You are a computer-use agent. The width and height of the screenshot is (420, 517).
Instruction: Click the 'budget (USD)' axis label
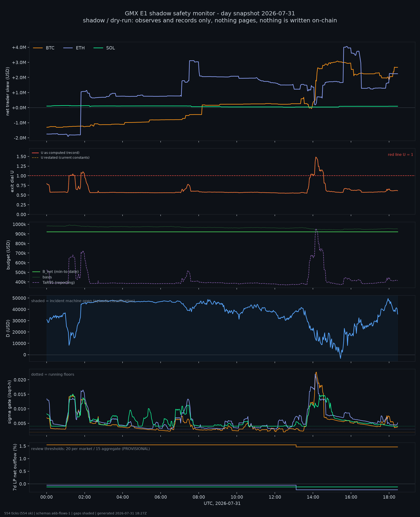(8, 255)
